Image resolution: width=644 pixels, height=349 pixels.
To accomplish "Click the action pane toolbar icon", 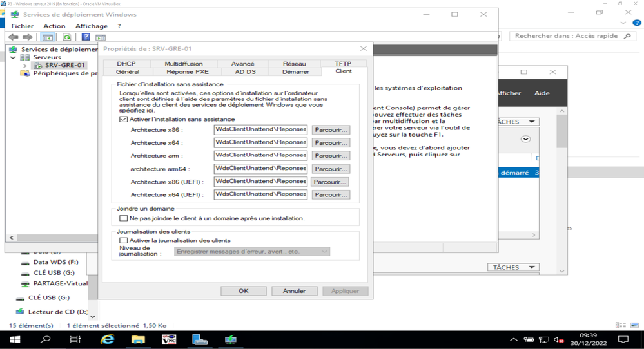I will pyautogui.click(x=101, y=37).
